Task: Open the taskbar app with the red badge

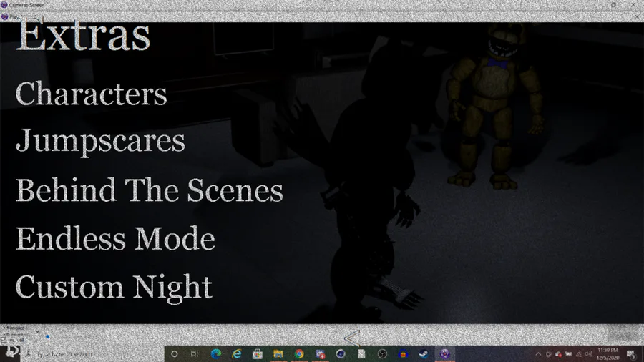Action: pyautogui.click(x=320, y=354)
